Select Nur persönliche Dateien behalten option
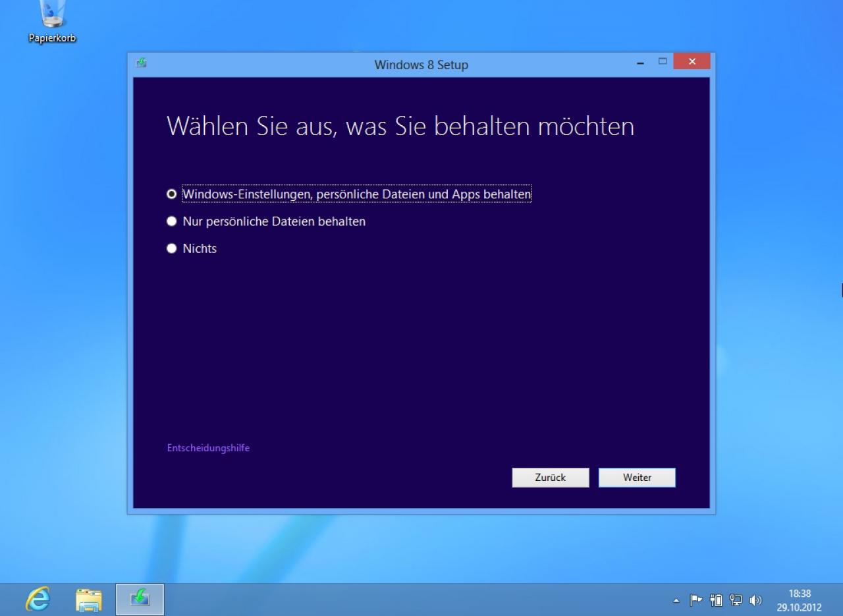843x616 pixels. [266, 221]
